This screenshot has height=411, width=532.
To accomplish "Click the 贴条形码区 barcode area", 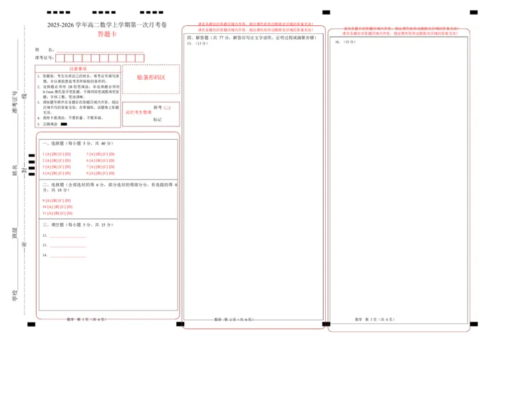I will 151,78.
